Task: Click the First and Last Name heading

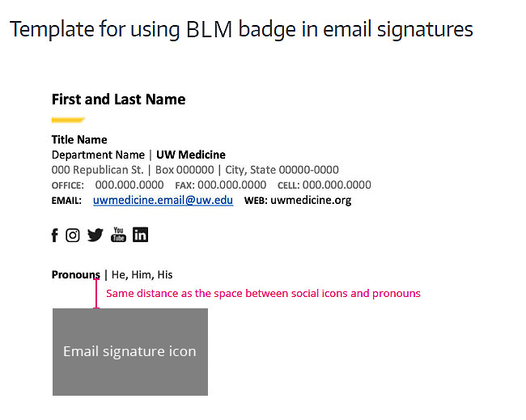Action: tap(118, 100)
